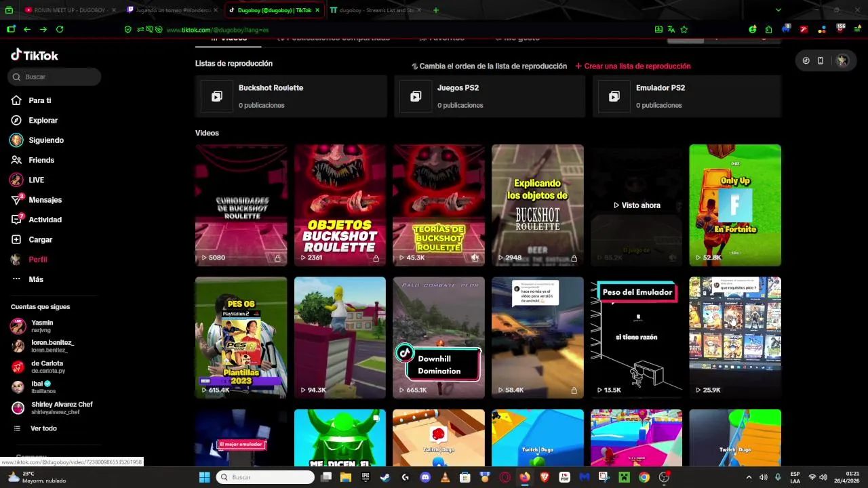This screenshot has width=868, height=488.
Task: Open Teorías de Buckshot Roulette video
Action: [x=439, y=205]
